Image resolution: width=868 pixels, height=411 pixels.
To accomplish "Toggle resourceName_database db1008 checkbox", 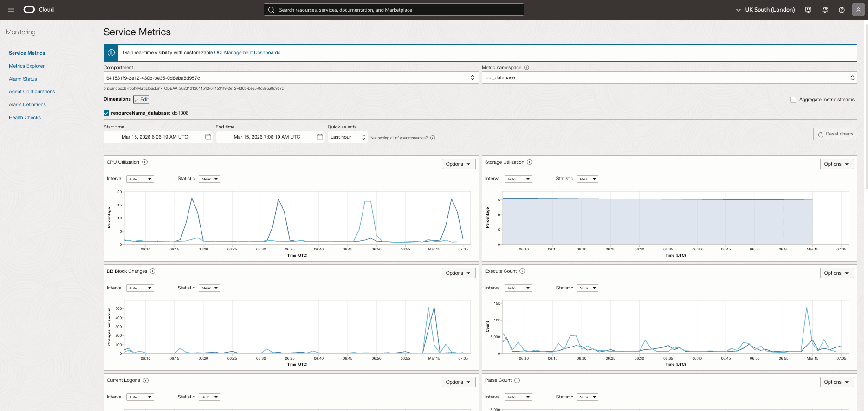I will coord(106,113).
